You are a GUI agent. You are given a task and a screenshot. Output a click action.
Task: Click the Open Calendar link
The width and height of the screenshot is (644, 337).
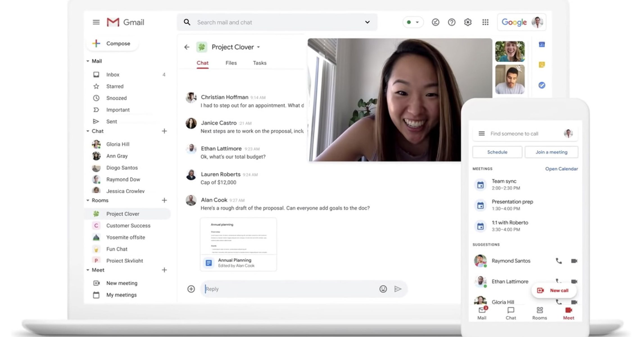[561, 169]
